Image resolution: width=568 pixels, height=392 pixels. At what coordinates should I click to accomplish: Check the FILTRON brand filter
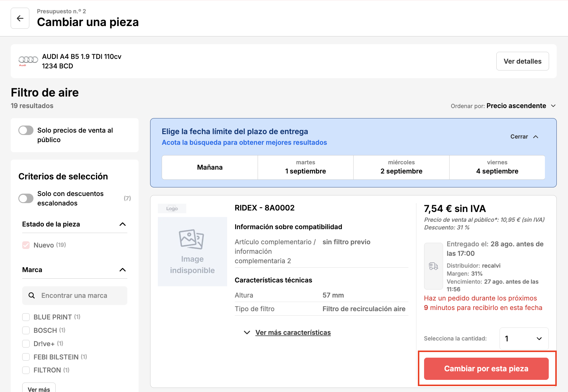click(x=26, y=370)
